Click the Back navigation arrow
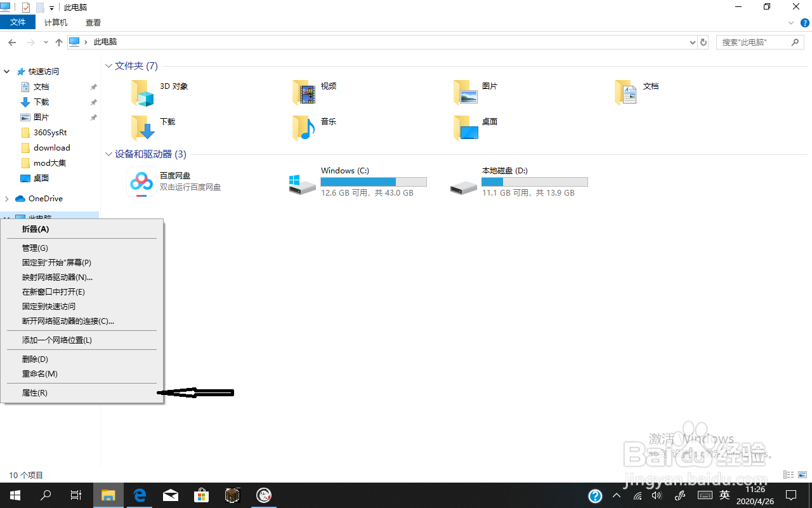812x508 pixels. pyautogui.click(x=12, y=42)
